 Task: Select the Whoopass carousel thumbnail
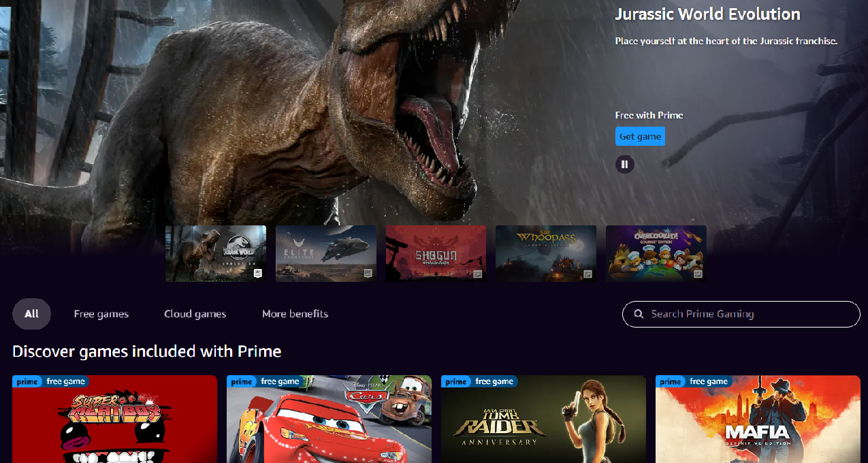point(546,253)
